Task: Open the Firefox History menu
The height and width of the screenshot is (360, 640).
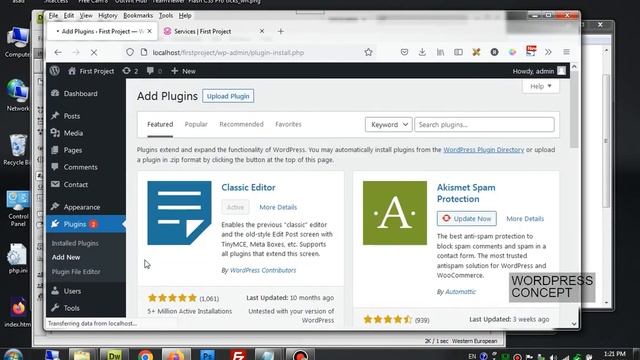Action: (x=107, y=16)
